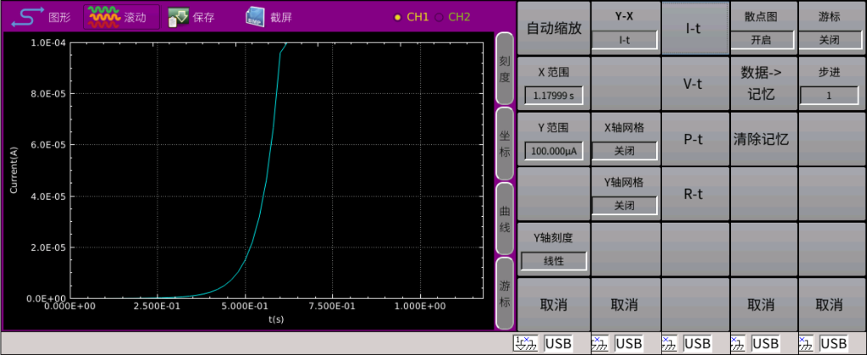Select the CH2 channel radio button
Viewport: 868px width, 355px height.
point(439,17)
